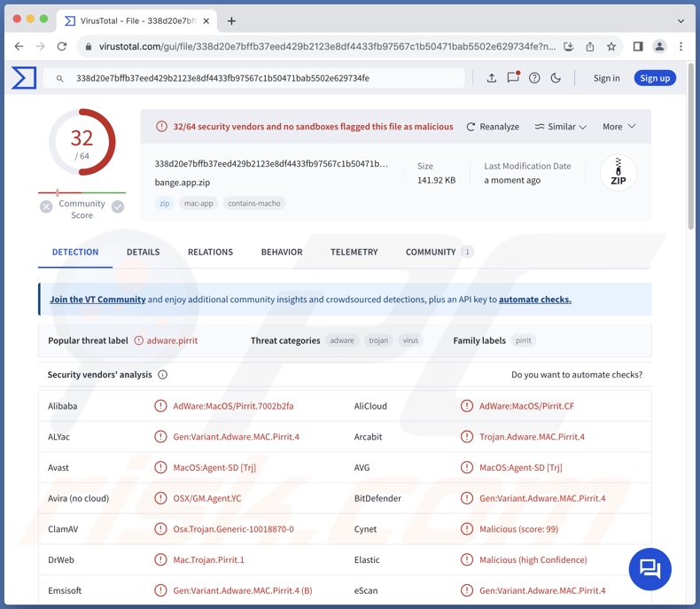Open the Join the VT Community link
The height and width of the screenshot is (609, 700).
97,300
